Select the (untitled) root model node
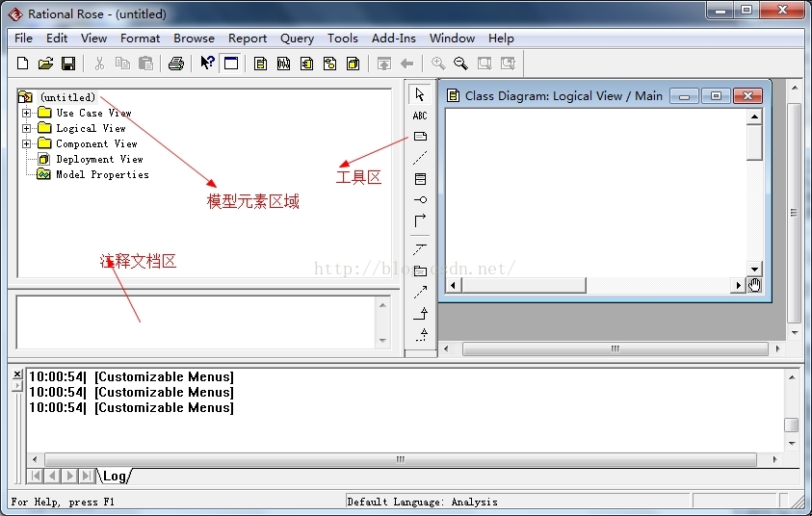 pyautogui.click(x=67, y=97)
